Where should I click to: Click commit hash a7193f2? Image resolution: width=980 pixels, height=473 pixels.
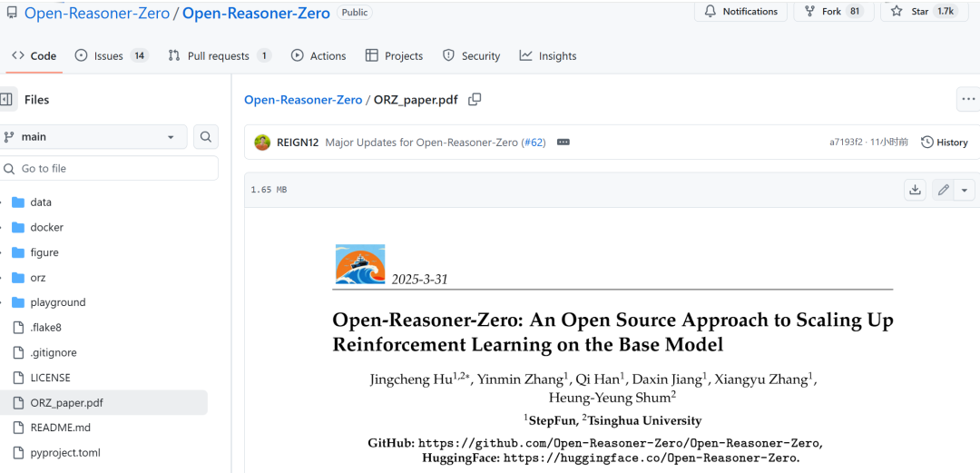tap(846, 142)
